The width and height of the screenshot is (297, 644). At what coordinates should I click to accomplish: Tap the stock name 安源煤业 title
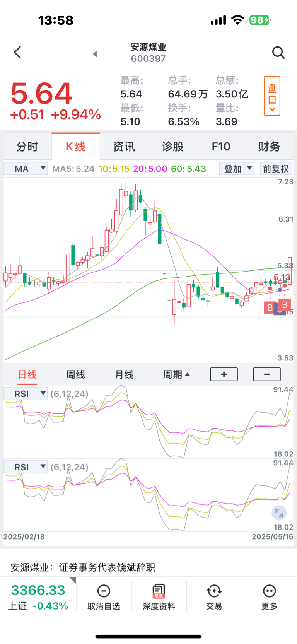148,47
